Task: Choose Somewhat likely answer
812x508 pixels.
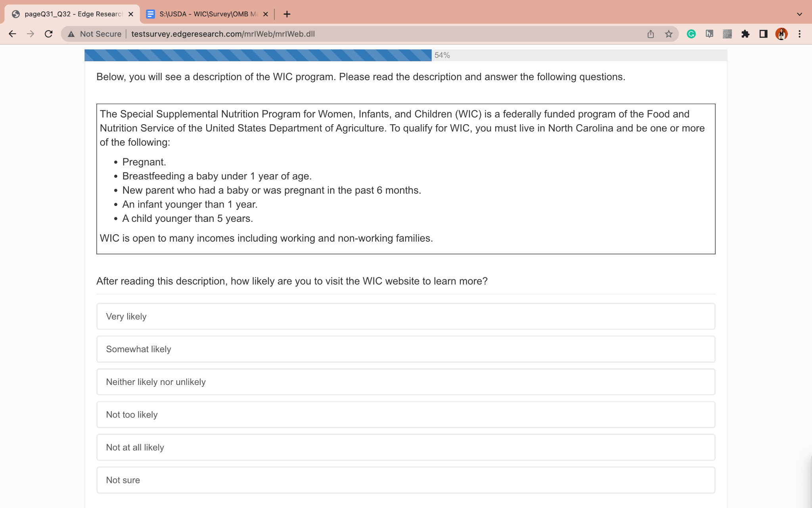Action: pos(406,349)
